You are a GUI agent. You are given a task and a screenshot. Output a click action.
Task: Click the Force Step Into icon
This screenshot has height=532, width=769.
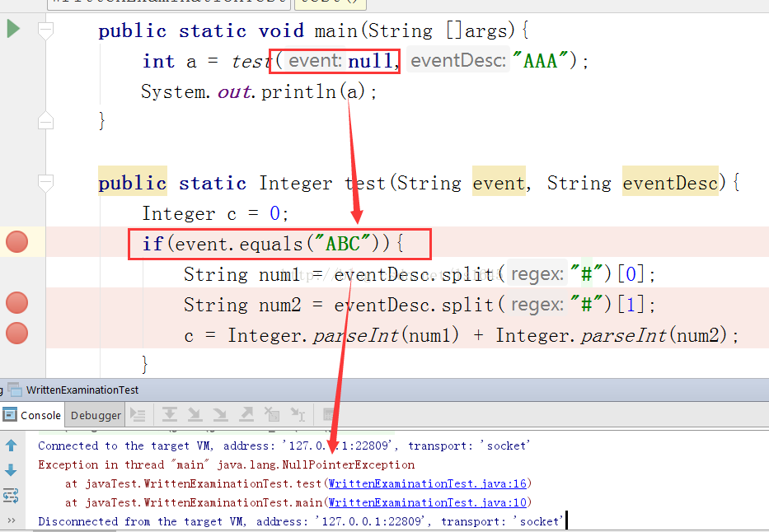point(220,414)
